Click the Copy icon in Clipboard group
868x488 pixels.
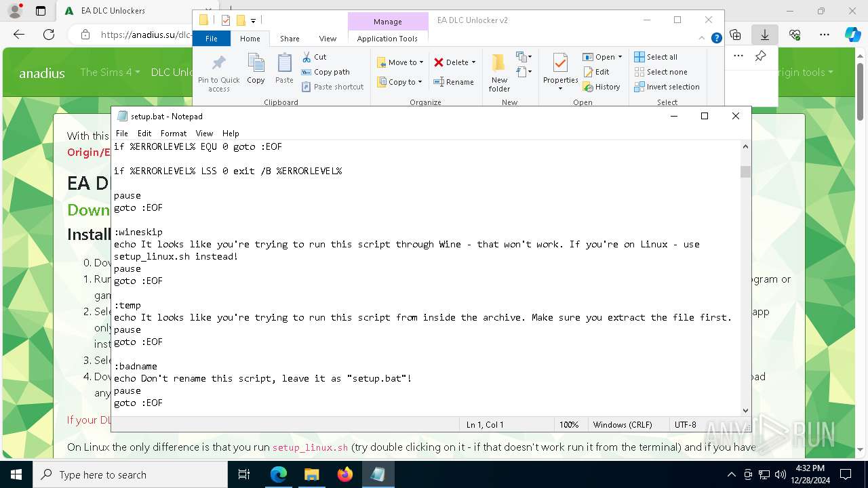[256, 69]
